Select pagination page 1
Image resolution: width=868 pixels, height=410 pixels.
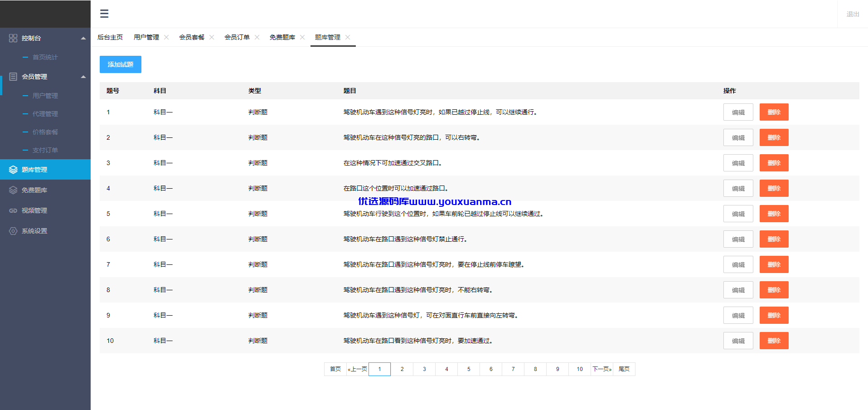click(x=380, y=369)
